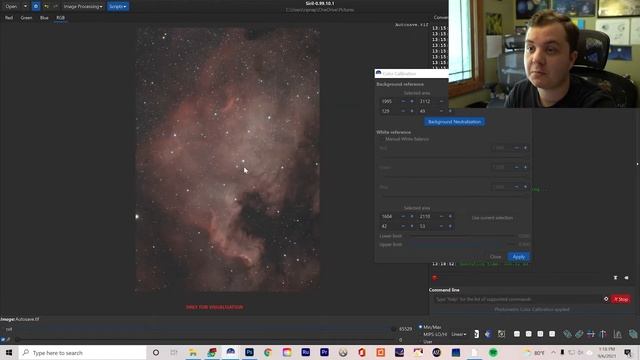The height and width of the screenshot is (360, 640).
Task: Click the Upper limit slider
Action: (x=463, y=244)
